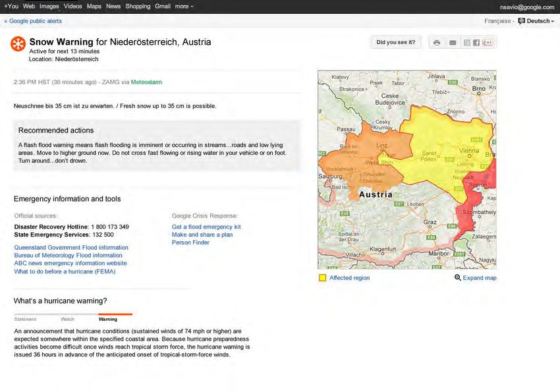Click the nsavio@google.com account name
Viewport: 560px width, 392px height.
tap(527, 7)
